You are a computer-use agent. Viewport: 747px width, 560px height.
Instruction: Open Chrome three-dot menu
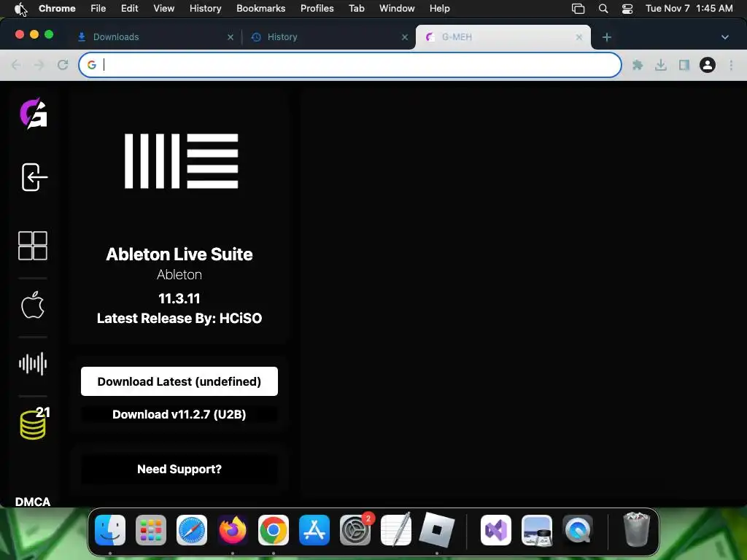(x=731, y=65)
